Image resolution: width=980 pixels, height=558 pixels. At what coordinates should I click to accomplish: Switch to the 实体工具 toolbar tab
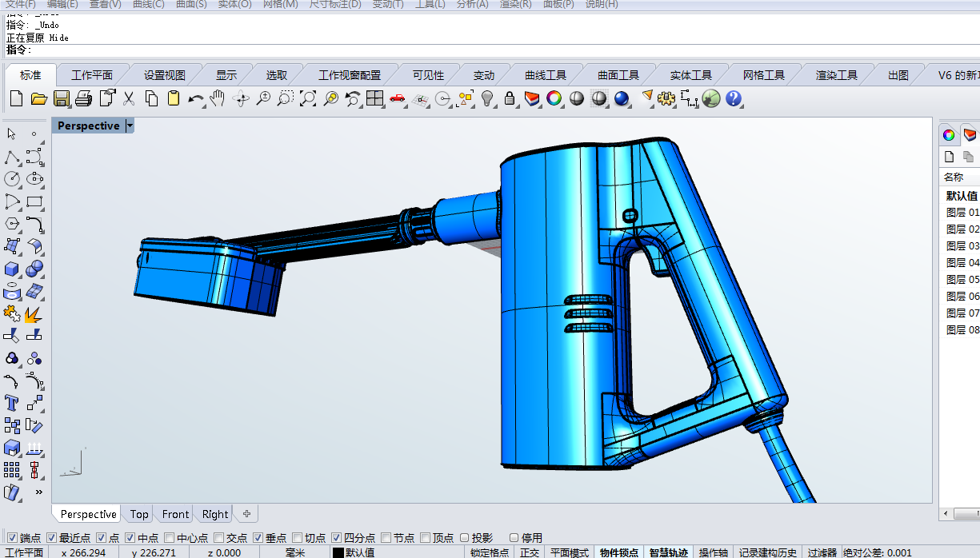pyautogui.click(x=691, y=75)
